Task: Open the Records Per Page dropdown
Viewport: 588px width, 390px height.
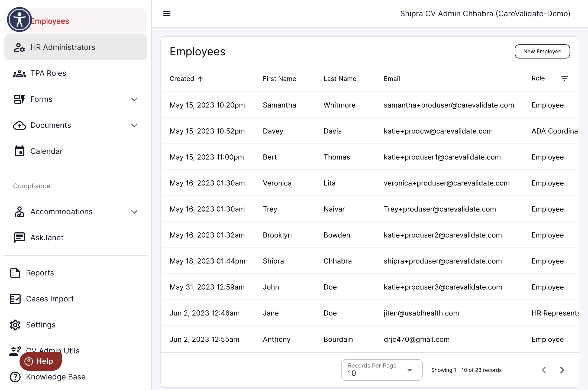Action: point(382,370)
